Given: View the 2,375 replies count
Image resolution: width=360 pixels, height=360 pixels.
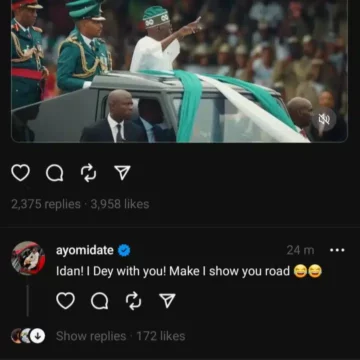Looking at the screenshot, I should coord(46,204).
